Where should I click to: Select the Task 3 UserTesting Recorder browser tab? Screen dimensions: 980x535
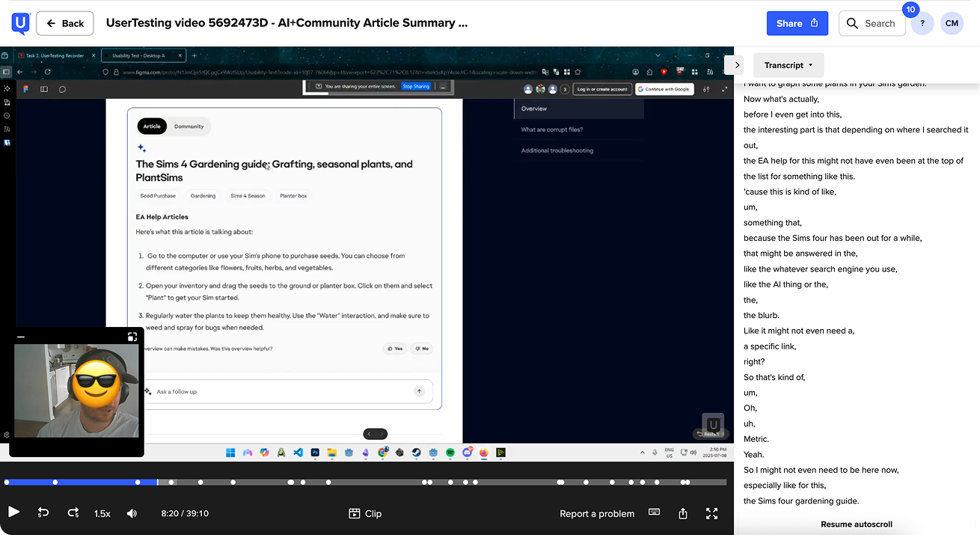56,55
